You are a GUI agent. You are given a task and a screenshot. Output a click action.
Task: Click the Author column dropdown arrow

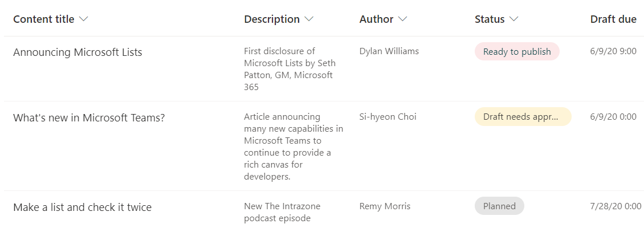(x=402, y=19)
